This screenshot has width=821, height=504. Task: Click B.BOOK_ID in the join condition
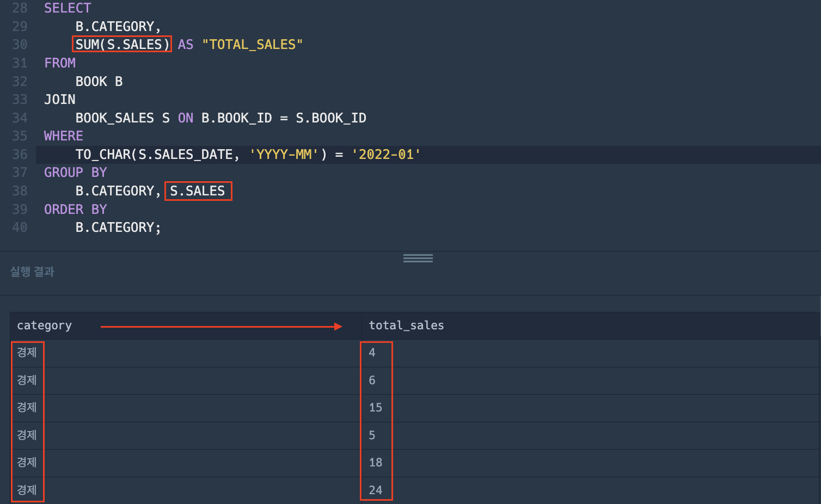(237, 118)
